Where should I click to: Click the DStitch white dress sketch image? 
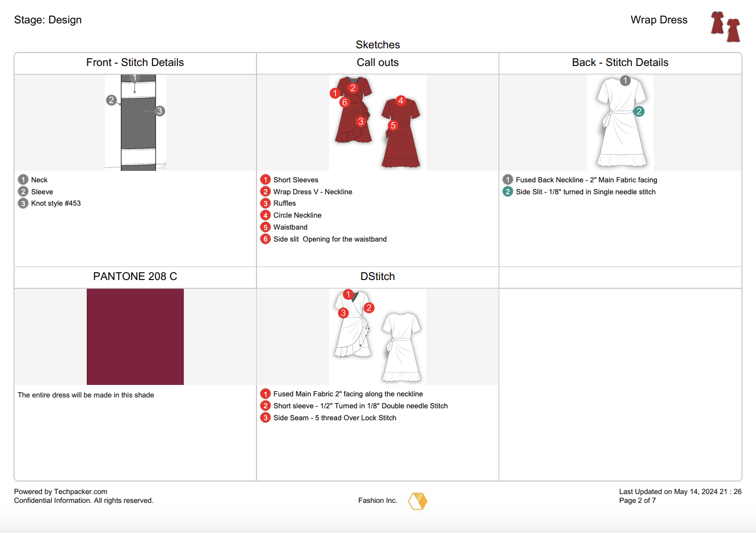(x=377, y=337)
